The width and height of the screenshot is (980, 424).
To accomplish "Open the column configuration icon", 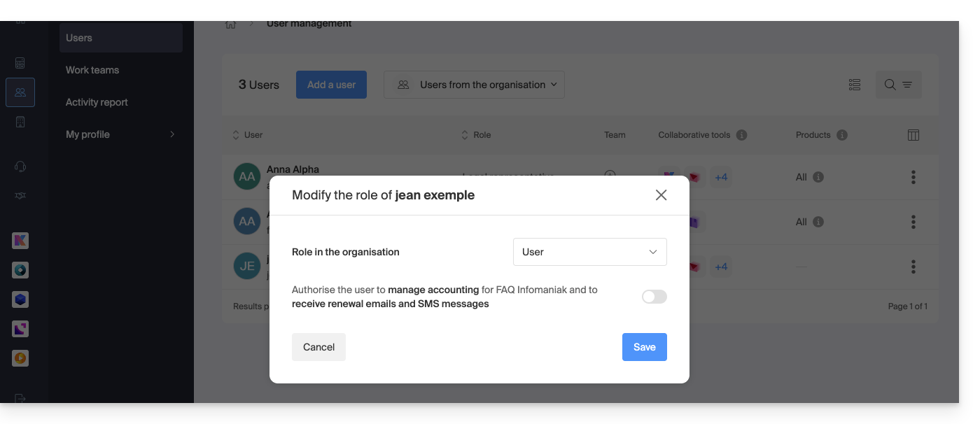I will pos(913,135).
